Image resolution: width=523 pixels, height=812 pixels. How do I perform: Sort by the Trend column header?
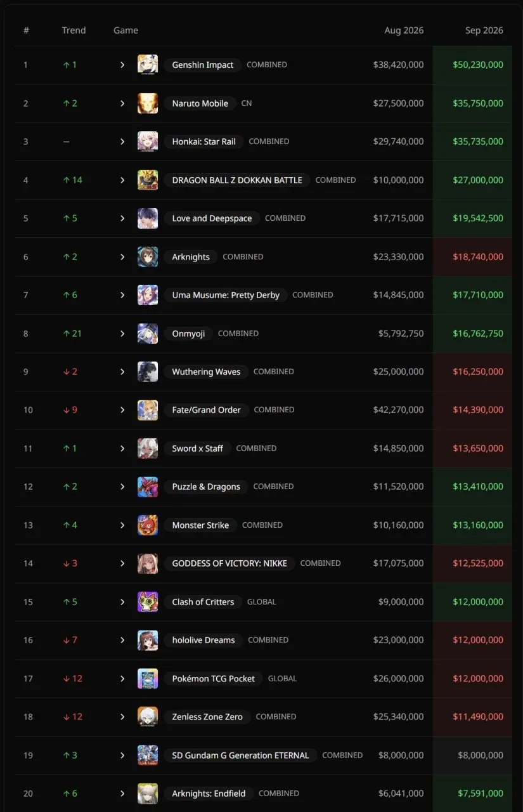point(74,30)
